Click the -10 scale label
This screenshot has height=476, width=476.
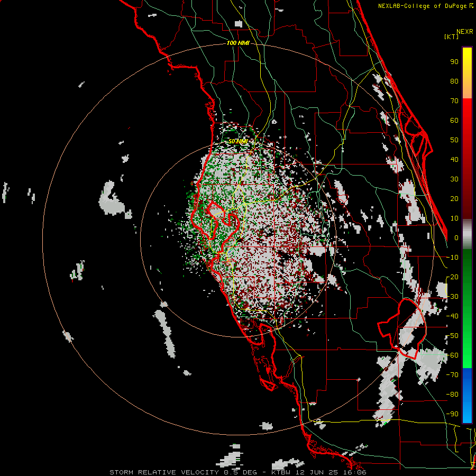click(452, 258)
